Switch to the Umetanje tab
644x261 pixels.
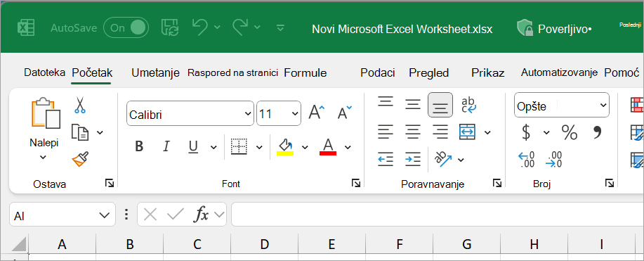point(156,73)
